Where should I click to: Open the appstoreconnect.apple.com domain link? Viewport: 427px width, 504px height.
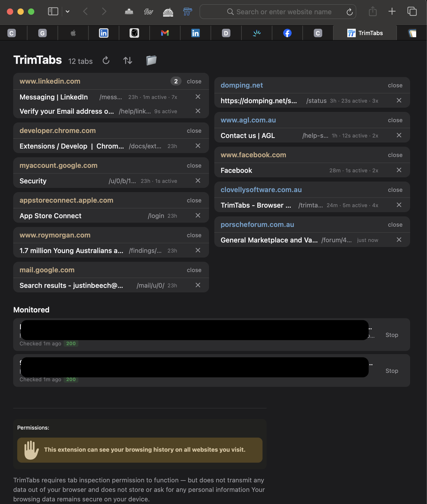(66, 200)
